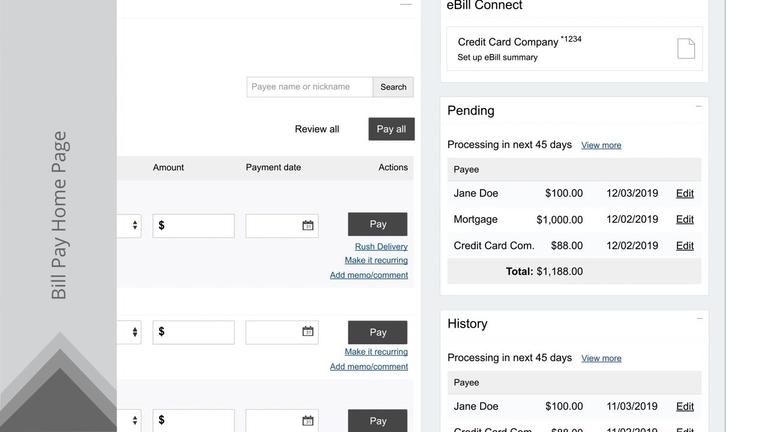The width and height of the screenshot is (768, 432).
Task: Click the Rush Delivery link
Action: (381, 246)
